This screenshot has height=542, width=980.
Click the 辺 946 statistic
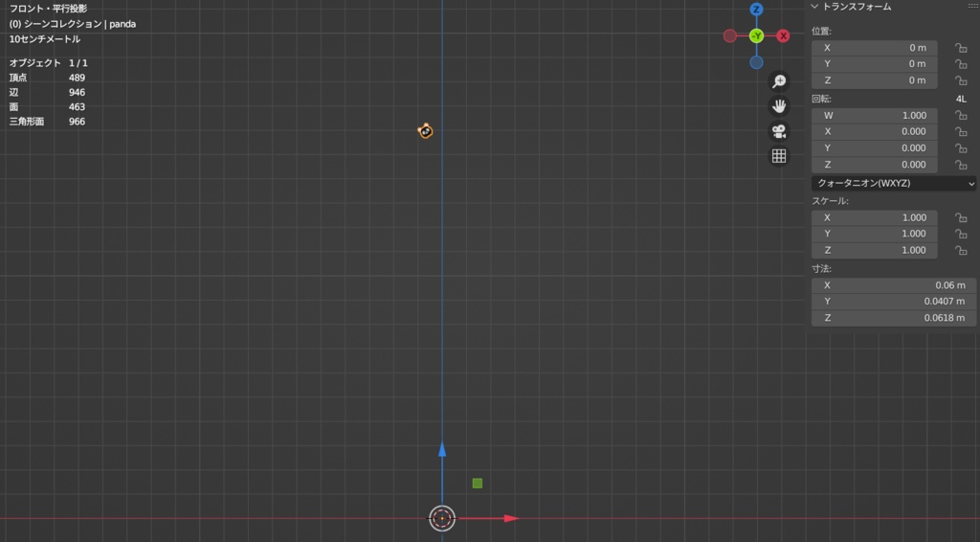pos(47,92)
